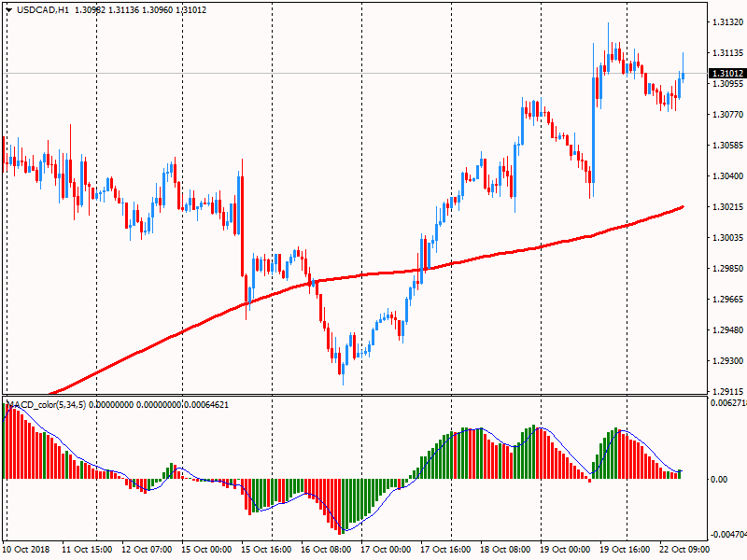Click the 12 Oct 07:00 time label
The height and width of the screenshot is (560, 747).
point(147,550)
